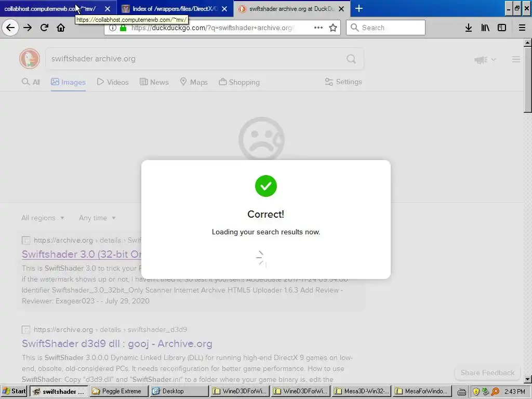This screenshot has width=532, height=399.
Task: Click the orange magnifier tray icon
Action: pyautogui.click(x=495, y=392)
